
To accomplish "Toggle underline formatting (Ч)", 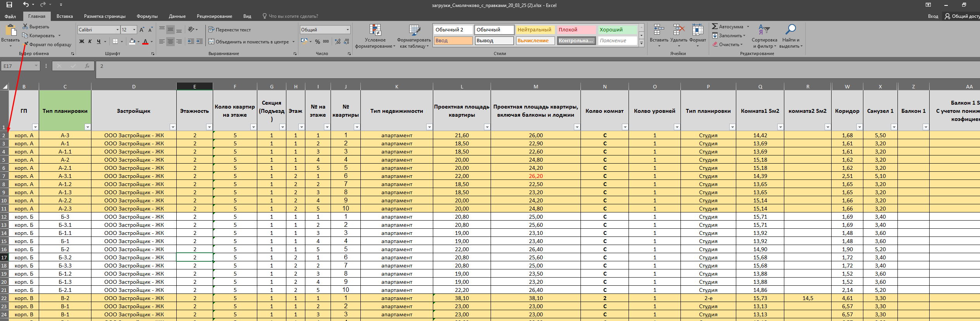I will 99,41.
